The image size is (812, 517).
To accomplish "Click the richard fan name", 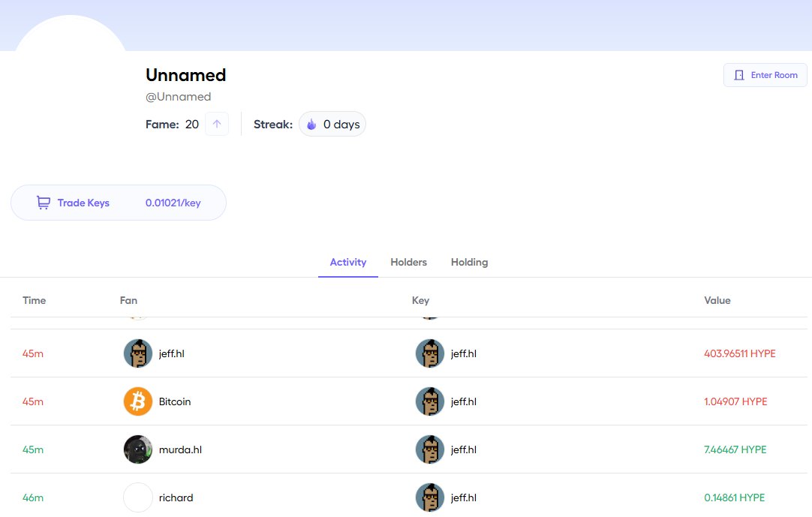I will pyautogui.click(x=176, y=497).
